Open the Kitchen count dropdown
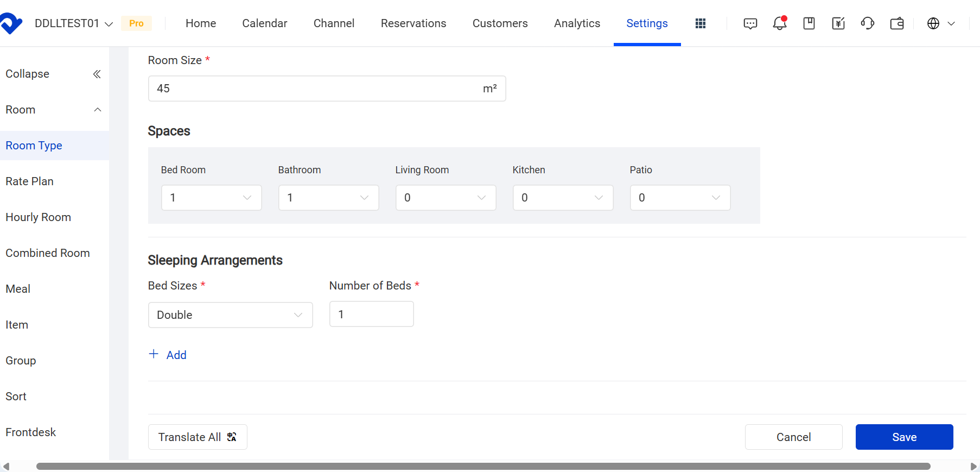980x472 pixels. pyautogui.click(x=563, y=198)
